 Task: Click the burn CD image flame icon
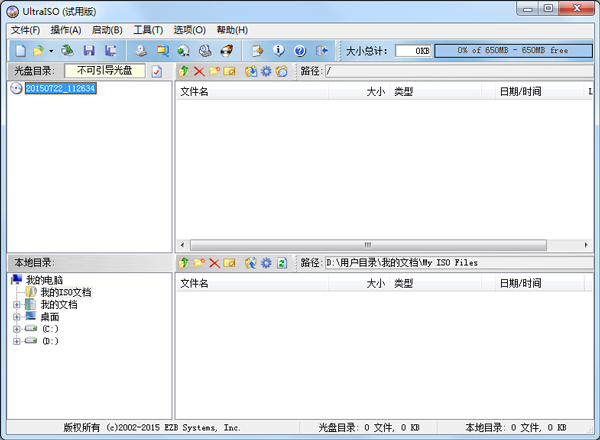point(227,50)
